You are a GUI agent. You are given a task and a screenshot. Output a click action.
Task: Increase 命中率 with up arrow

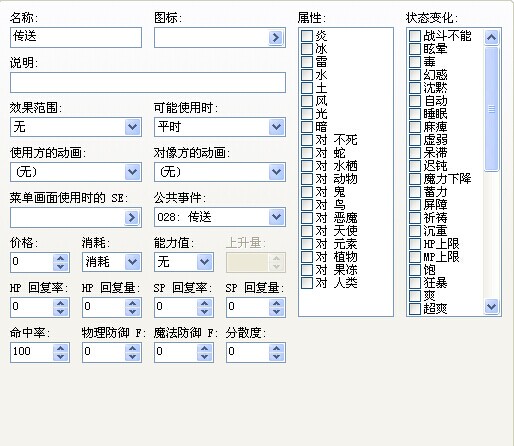click(x=60, y=348)
